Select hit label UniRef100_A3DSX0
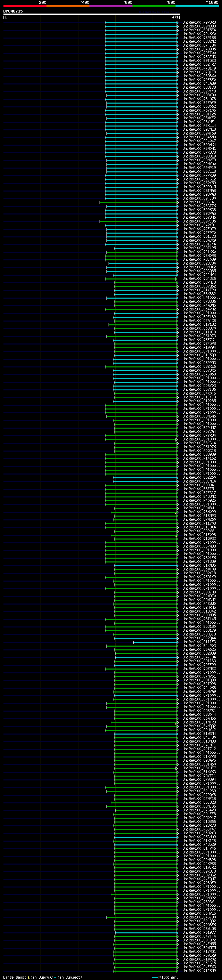 click(x=199, y=76)
